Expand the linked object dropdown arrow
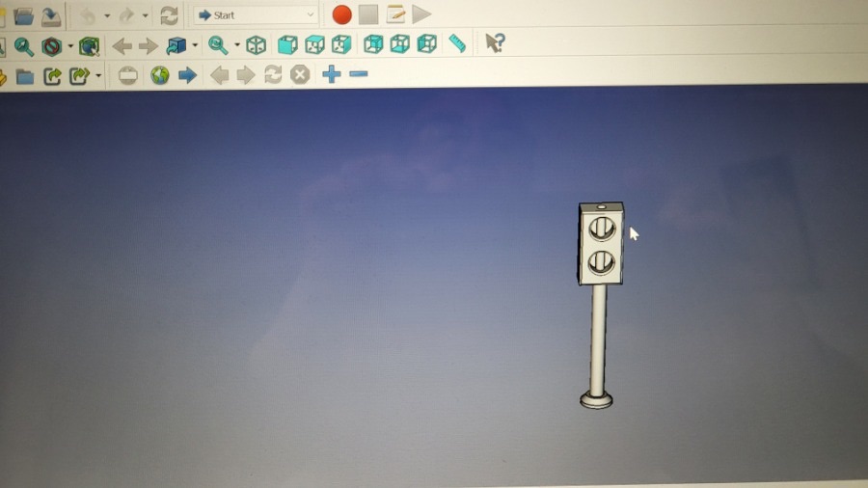 coord(195,45)
